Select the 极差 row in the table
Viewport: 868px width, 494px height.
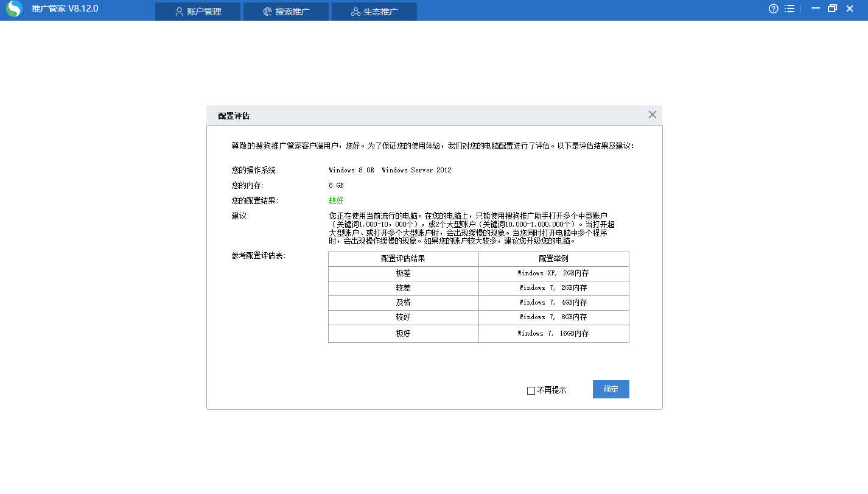(403, 273)
